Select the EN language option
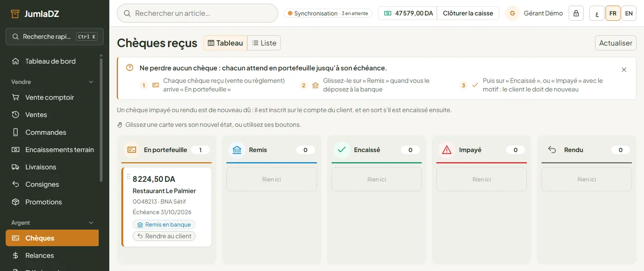This screenshot has height=271, width=644. click(629, 13)
